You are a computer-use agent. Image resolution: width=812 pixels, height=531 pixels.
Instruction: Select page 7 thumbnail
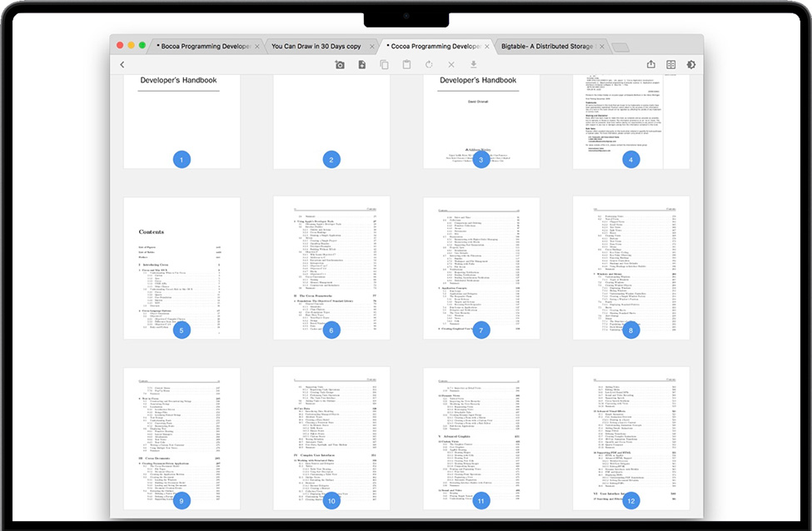(481, 268)
